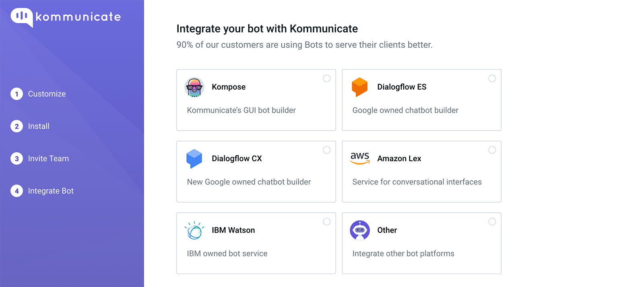Select the Other radio button
Viewport: 644px width, 287px height.
click(492, 221)
